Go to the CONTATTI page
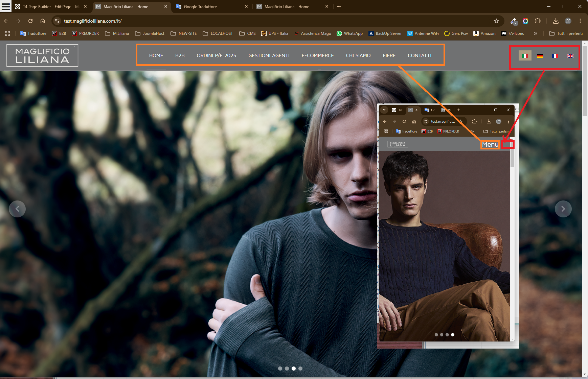588x379 pixels. [419, 55]
